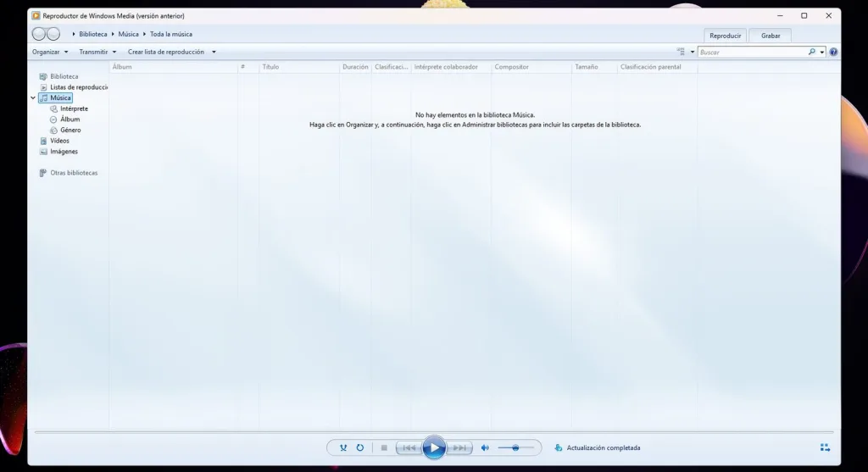Image resolution: width=868 pixels, height=472 pixels.
Task: Sort by the Álbum column header
Action: click(173, 67)
